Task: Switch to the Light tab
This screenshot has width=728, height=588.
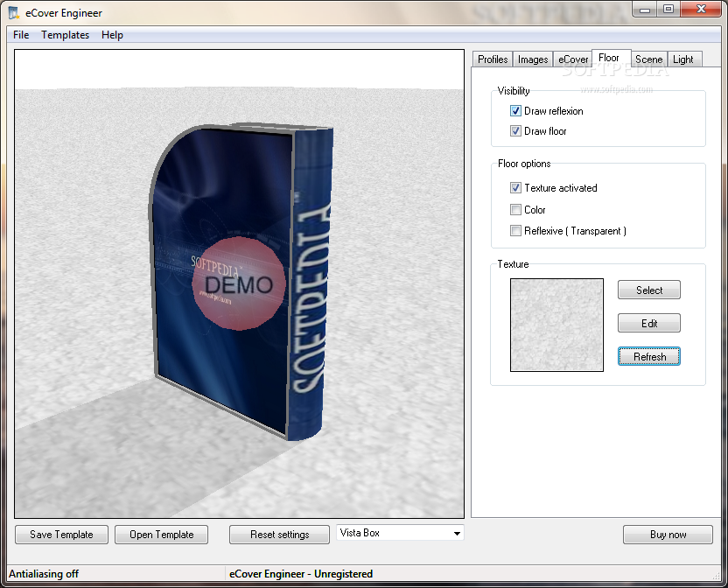Action: 683,59
